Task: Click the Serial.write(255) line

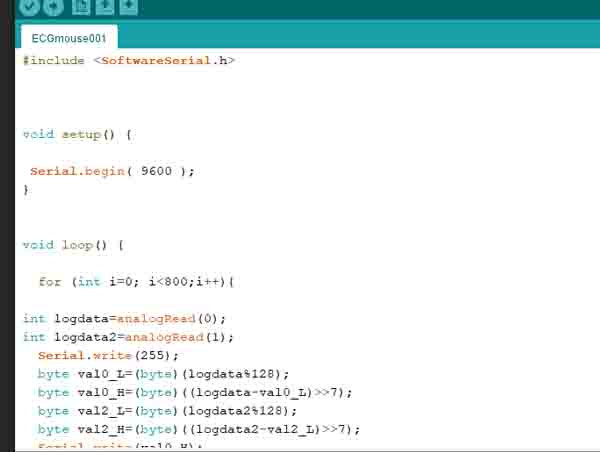Action: pos(93,355)
